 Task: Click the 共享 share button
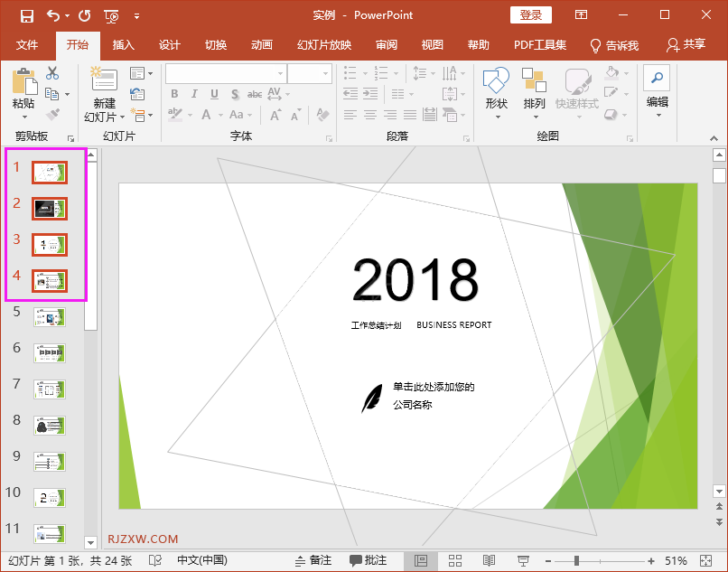(x=686, y=44)
